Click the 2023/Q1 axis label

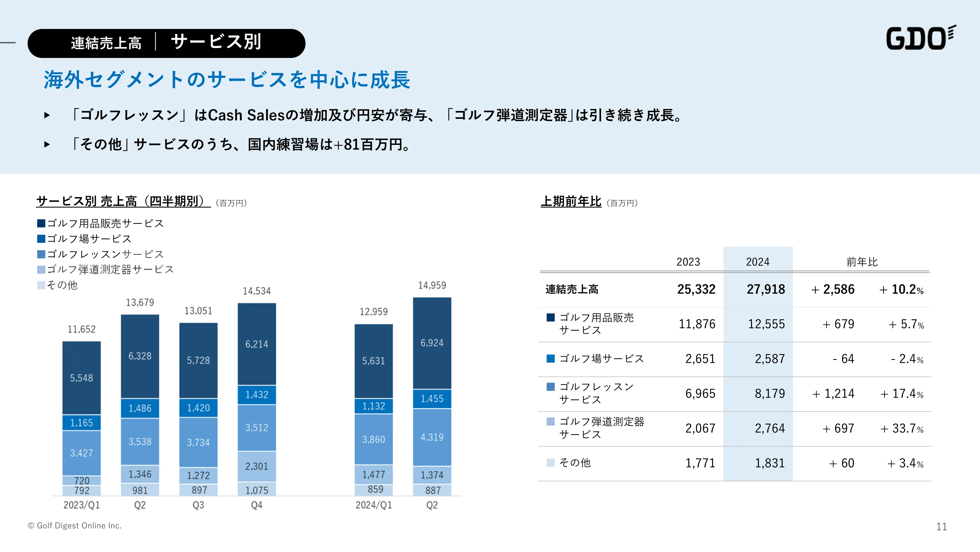(81, 505)
